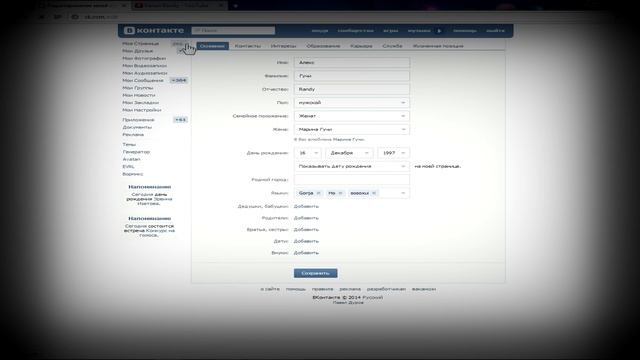Open Реклама in the sidebar

pos(133,134)
